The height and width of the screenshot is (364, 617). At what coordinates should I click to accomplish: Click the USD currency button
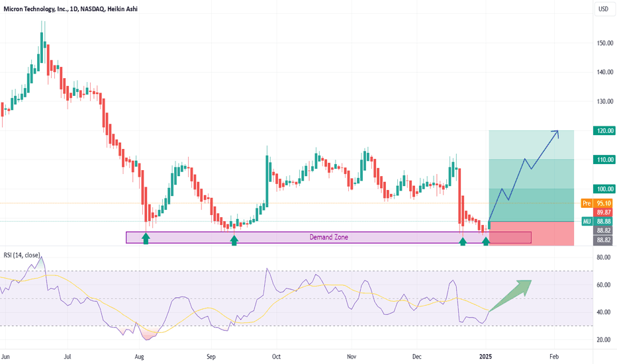[603, 9]
